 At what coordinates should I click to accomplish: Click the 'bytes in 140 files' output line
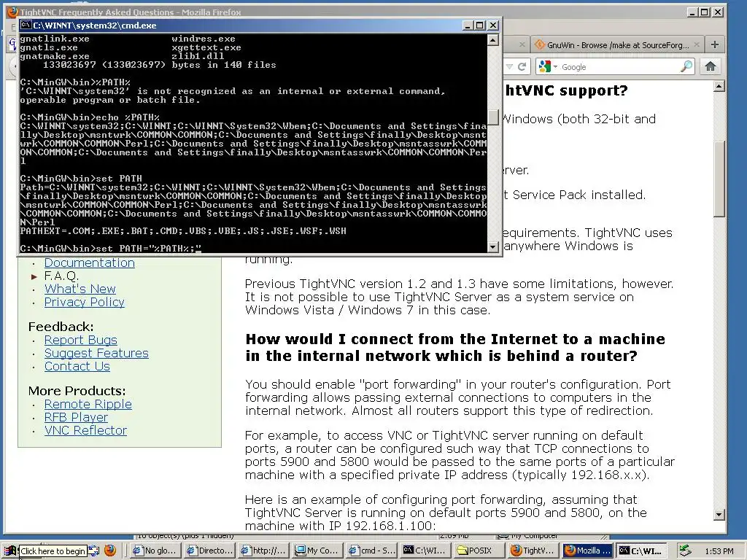[x=160, y=65]
